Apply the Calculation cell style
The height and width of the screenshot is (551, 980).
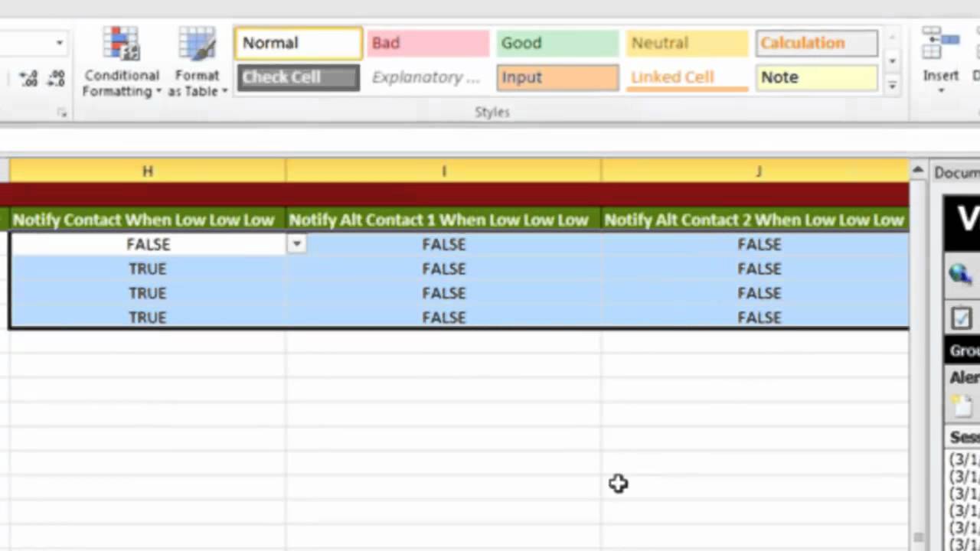point(817,43)
